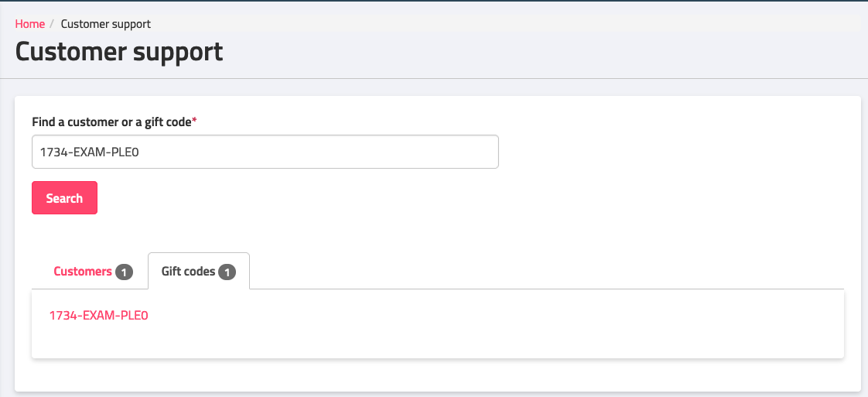Screen dimensions: 868x397
Task: Click the words "Gift codes" in tab strip
Action: [188, 272]
